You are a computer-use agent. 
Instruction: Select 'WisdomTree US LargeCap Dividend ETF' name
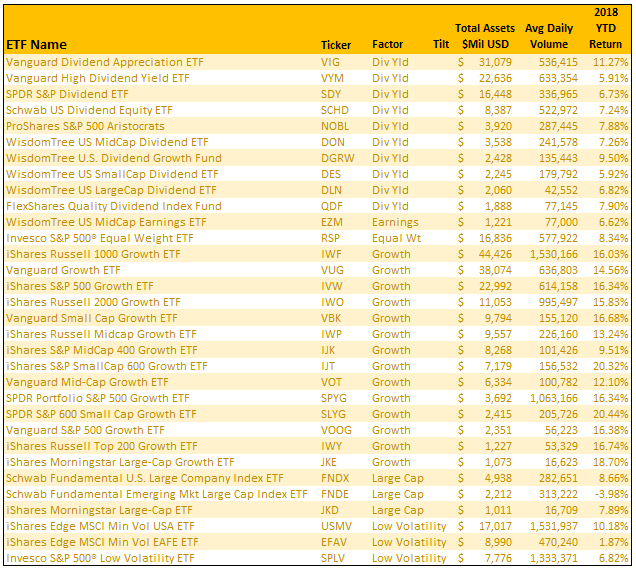111,190
